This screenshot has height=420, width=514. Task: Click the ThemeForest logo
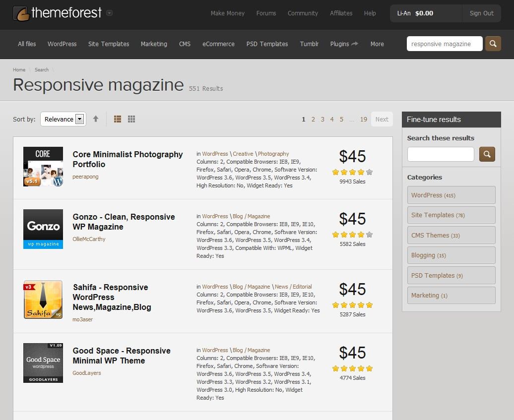click(58, 13)
